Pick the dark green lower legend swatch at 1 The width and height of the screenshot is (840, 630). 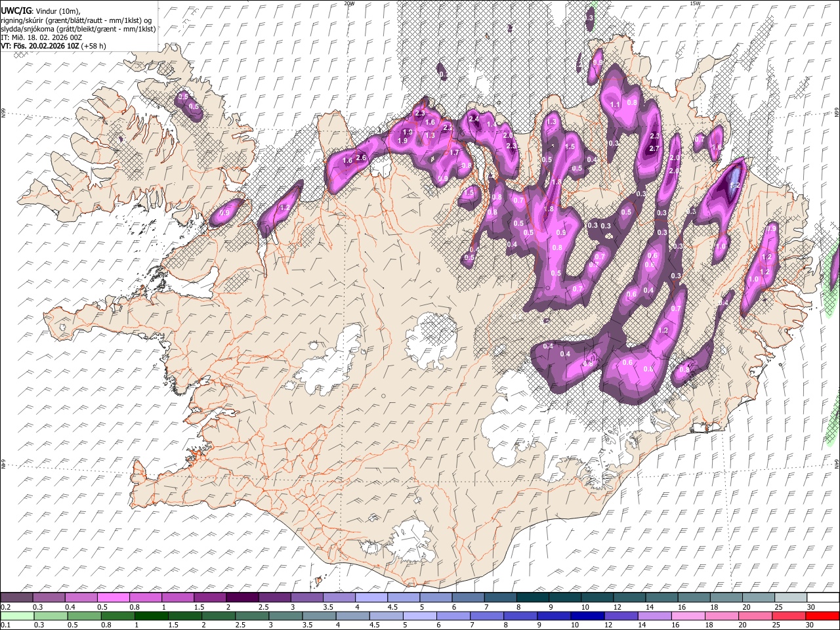[152, 616]
